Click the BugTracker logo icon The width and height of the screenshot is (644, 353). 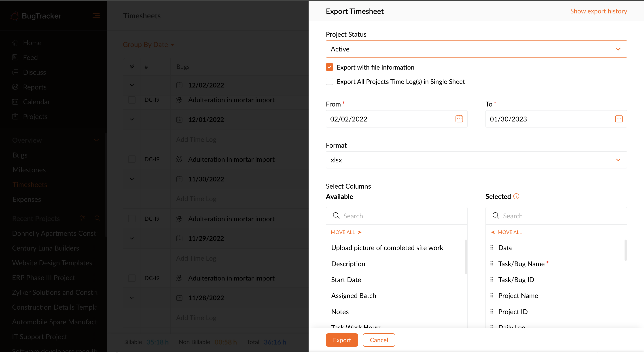(15, 16)
